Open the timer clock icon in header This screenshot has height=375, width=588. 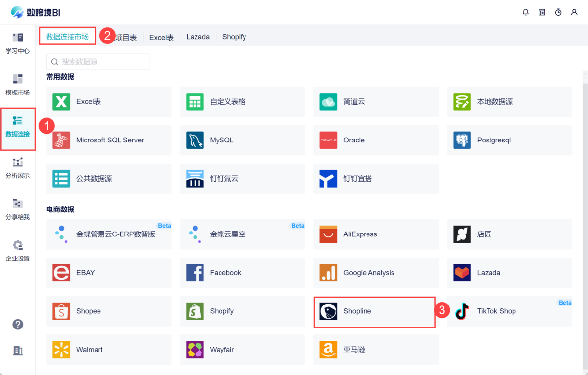(x=558, y=12)
